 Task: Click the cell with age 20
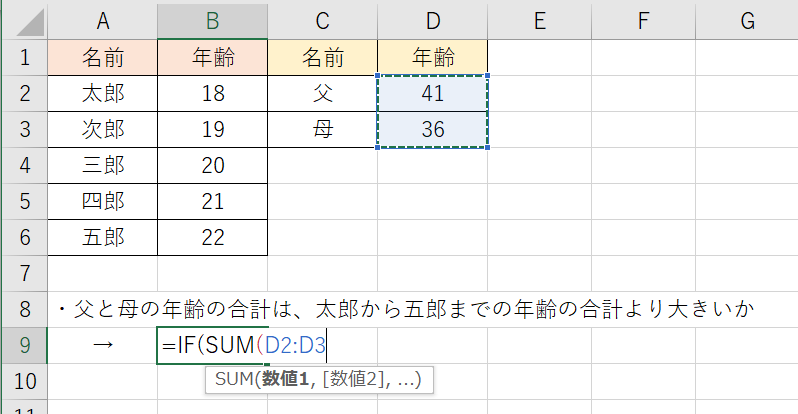pyautogui.click(x=213, y=165)
